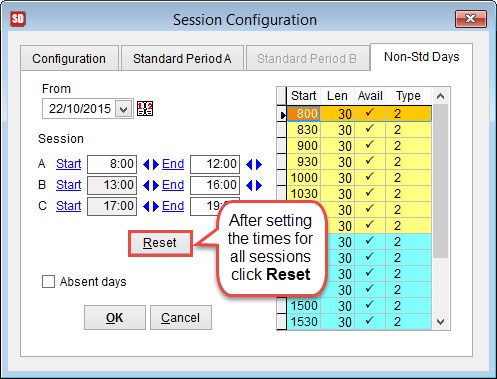Viewport: 497px width, 379px height.
Task: Click the Len cell in the 1500 row
Action: coord(337,306)
